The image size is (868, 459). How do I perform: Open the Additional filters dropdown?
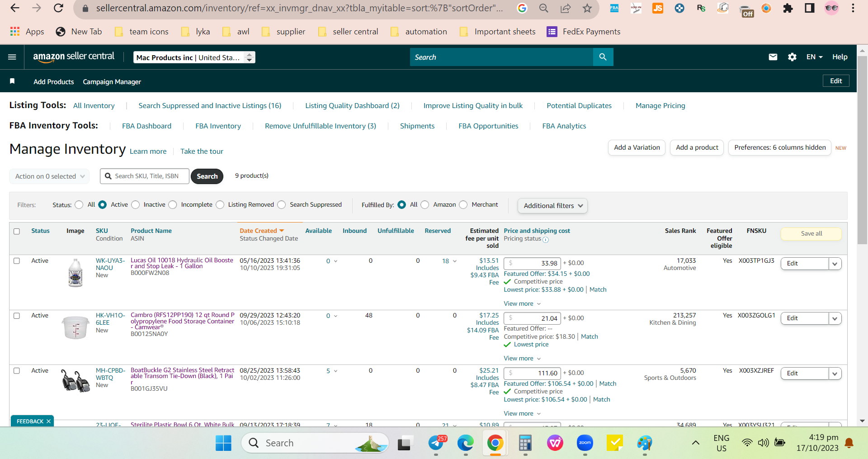(x=552, y=206)
